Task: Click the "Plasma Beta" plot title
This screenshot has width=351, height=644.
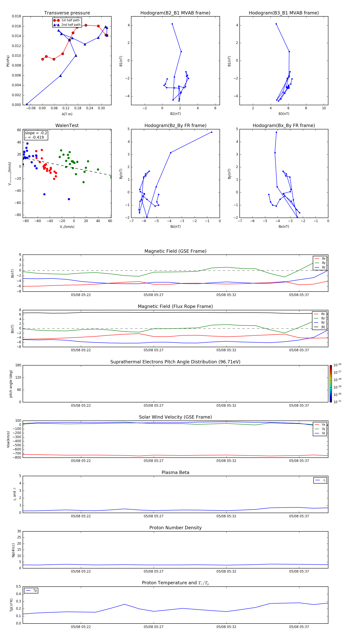Action: coord(175,472)
